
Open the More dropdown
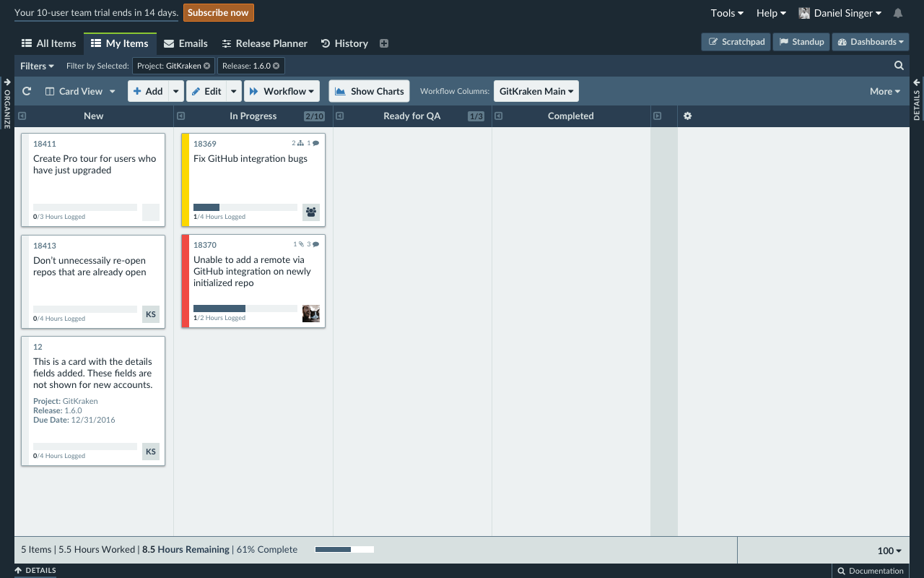click(x=885, y=91)
